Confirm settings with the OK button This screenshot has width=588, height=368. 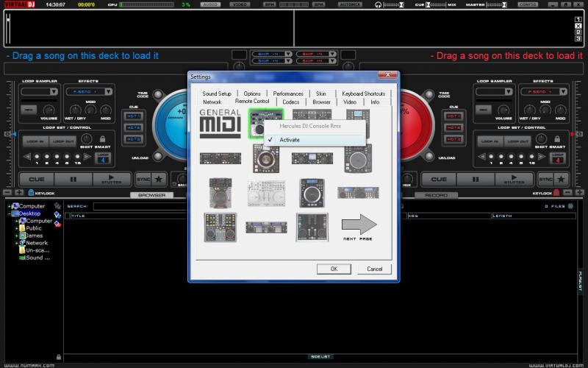[x=334, y=269]
